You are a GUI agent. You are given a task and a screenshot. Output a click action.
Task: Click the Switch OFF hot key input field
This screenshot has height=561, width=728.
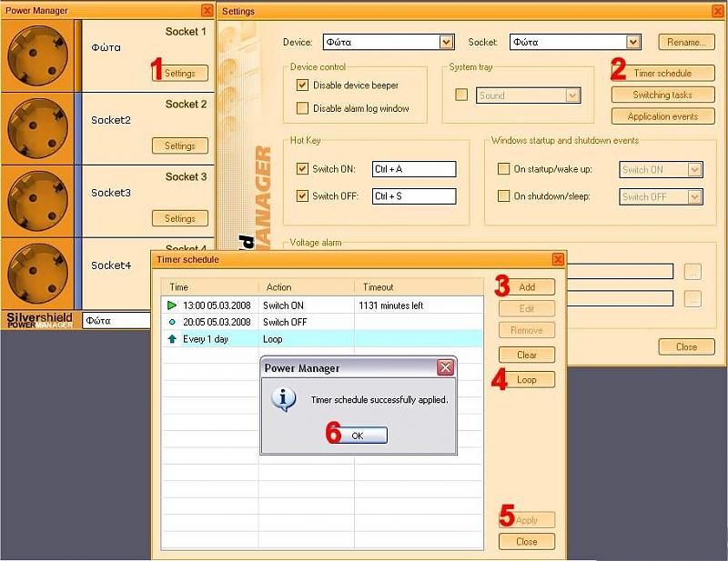click(x=413, y=196)
